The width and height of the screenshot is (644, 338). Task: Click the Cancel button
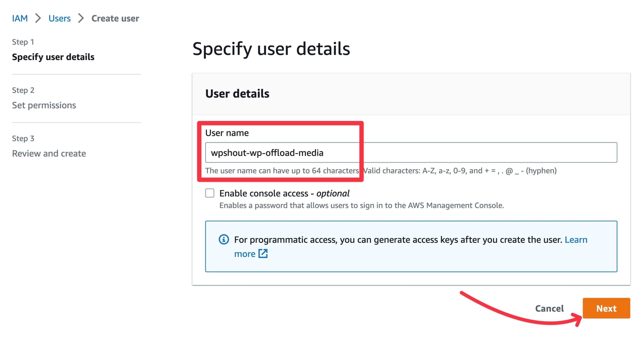[549, 308]
